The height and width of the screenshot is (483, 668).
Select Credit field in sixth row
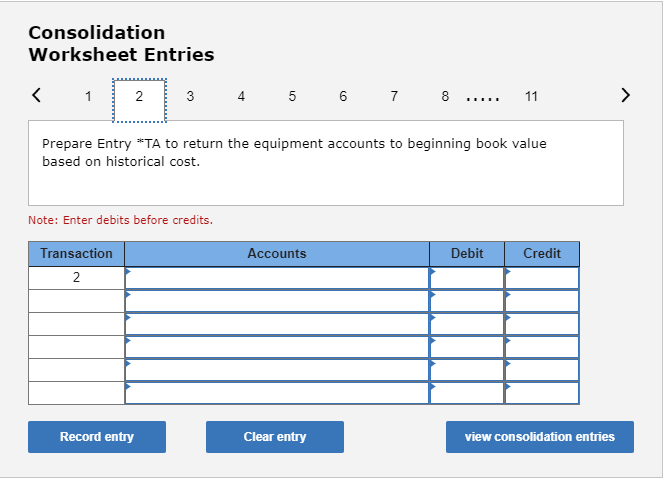(x=542, y=393)
